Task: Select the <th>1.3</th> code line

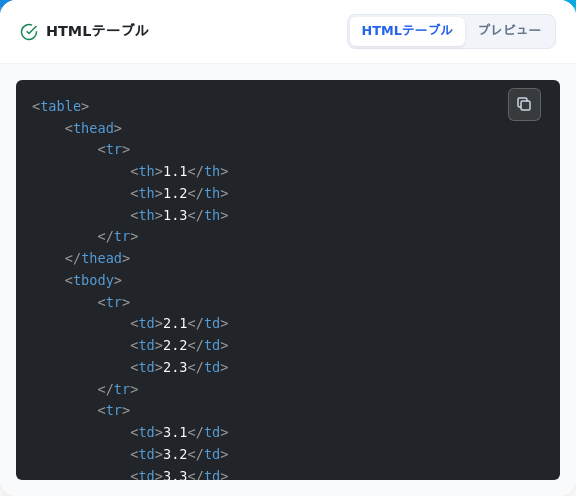Action: click(x=179, y=215)
